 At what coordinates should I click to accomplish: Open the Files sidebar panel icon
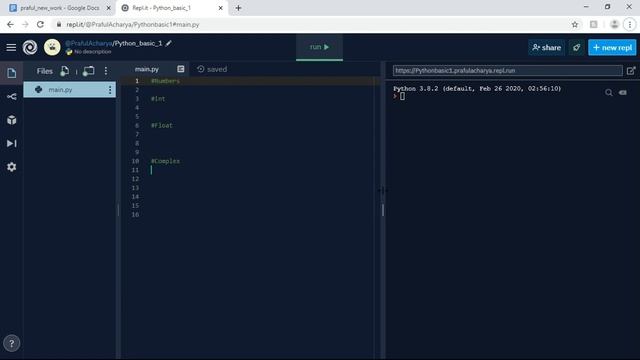pyautogui.click(x=11, y=73)
